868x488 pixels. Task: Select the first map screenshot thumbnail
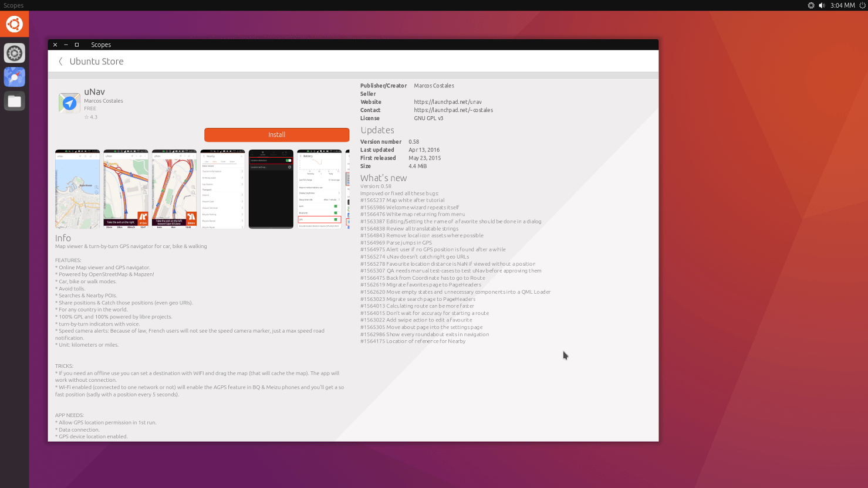(77, 189)
